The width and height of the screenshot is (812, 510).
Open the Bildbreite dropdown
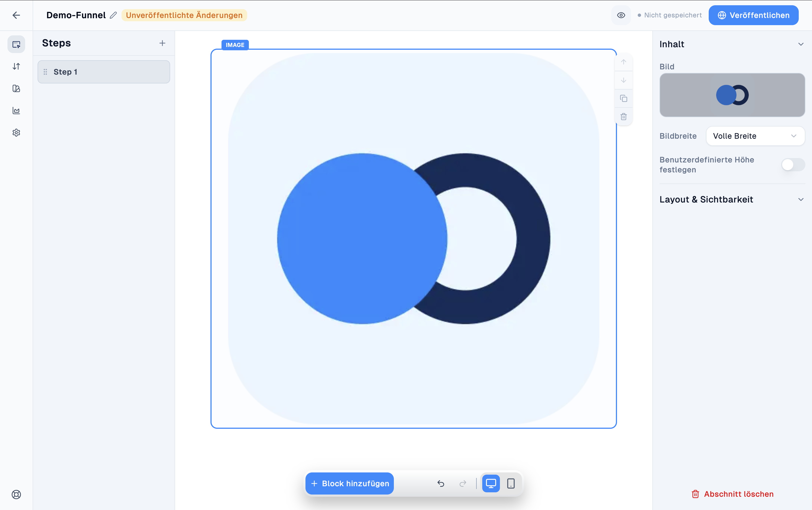(755, 136)
